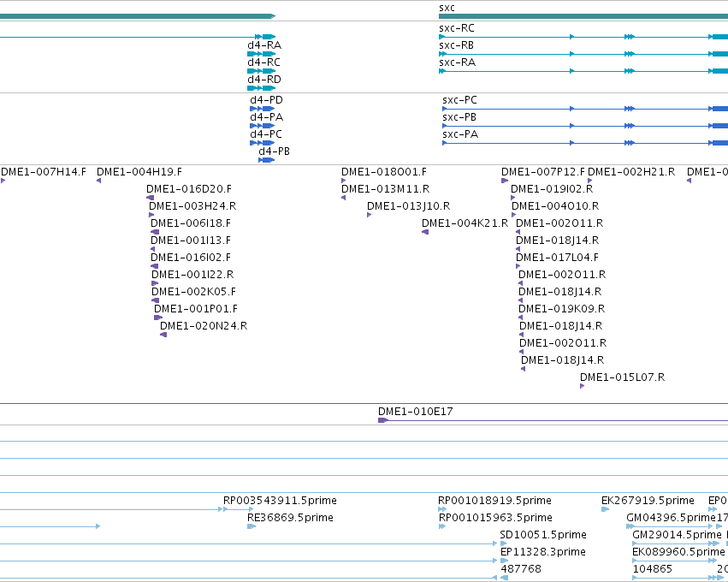Choose the d4-RD transcript label
This screenshot has height=582, width=728.
tap(264, 80)
